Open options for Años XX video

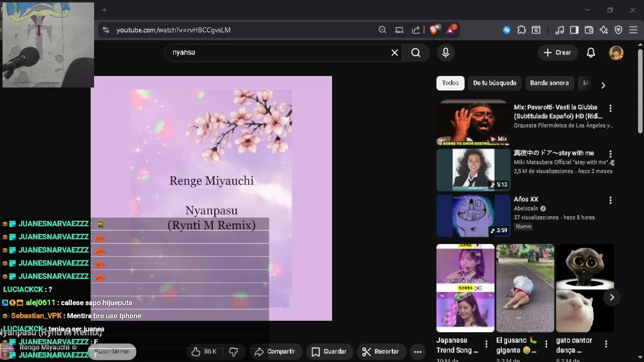pyautogui.click(x=610, y=200)
